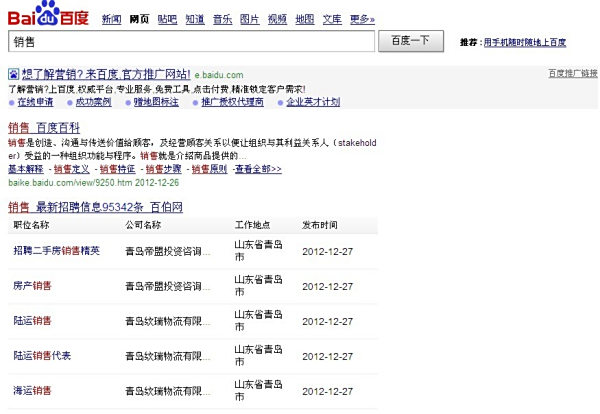Open the 销售特征 section link
This screenshot has width=600, height=414.
(x=117, y=169)
